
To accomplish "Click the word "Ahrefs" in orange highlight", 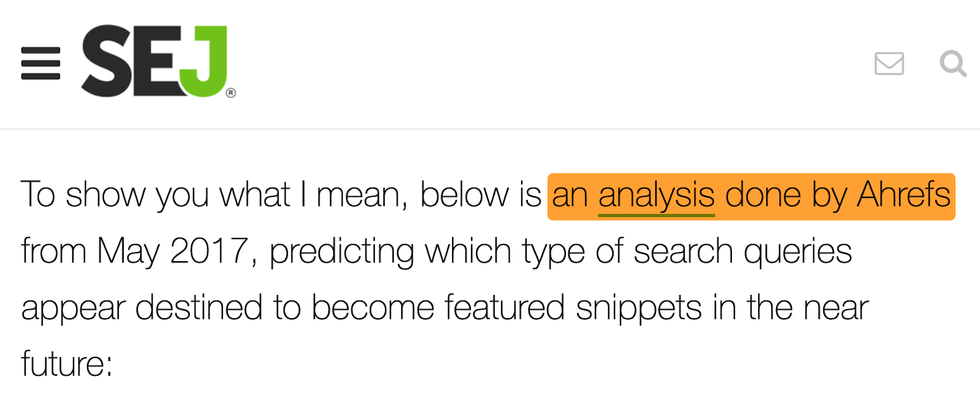I will tap(903, 195).
